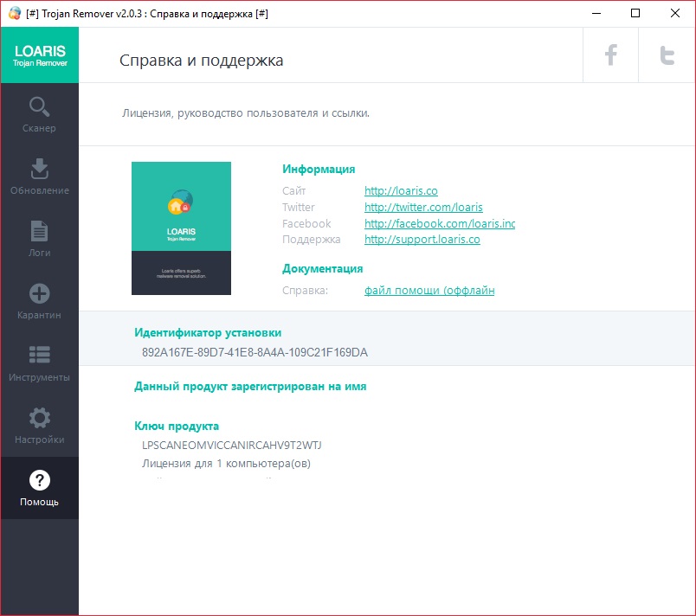The height and width of the screenshot is (616, 696).
Task: Open the Настройки gear section
Action: 40,426
